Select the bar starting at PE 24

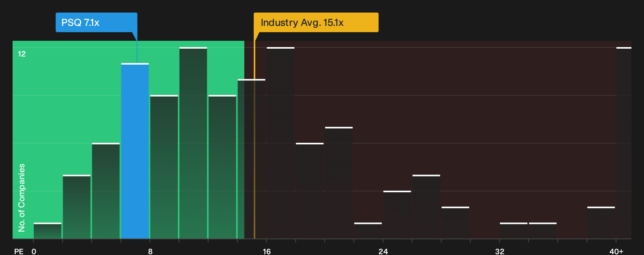(397, 215)
